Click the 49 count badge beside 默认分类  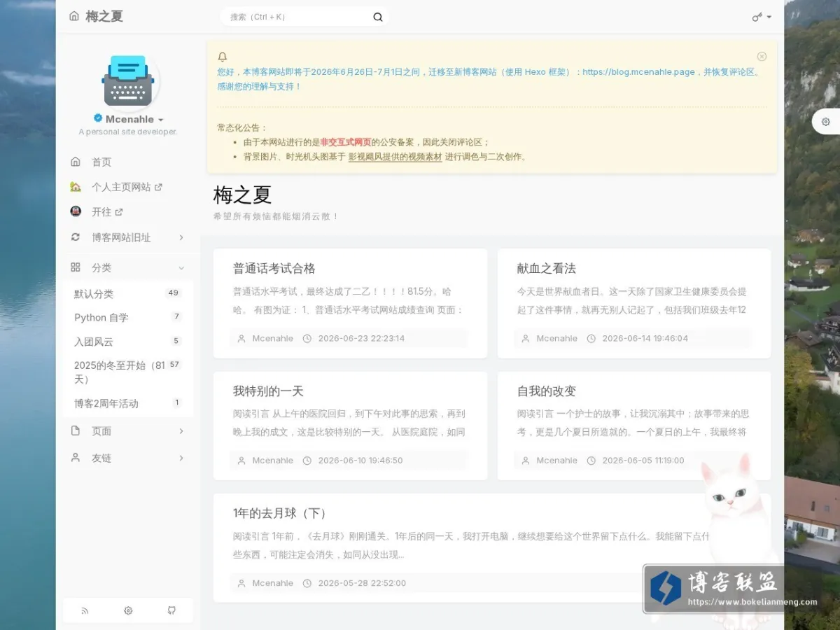pyautogui.click(x=174, y=293)
